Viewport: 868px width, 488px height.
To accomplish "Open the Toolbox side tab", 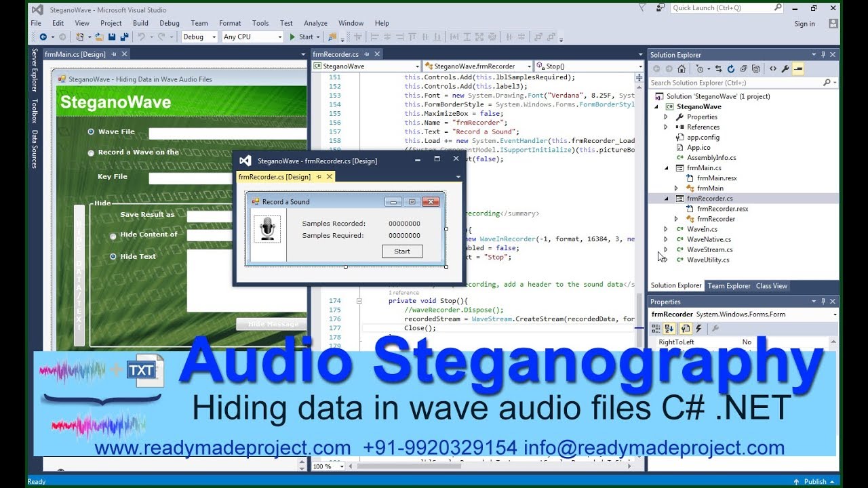I will [34, 110].
